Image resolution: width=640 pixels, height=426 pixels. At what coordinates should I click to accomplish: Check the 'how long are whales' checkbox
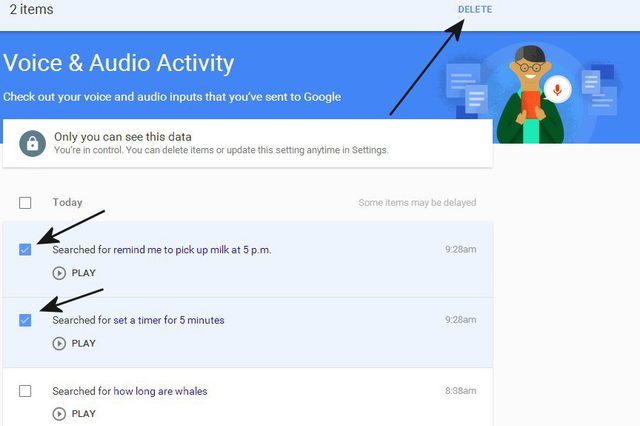(25, 391)
